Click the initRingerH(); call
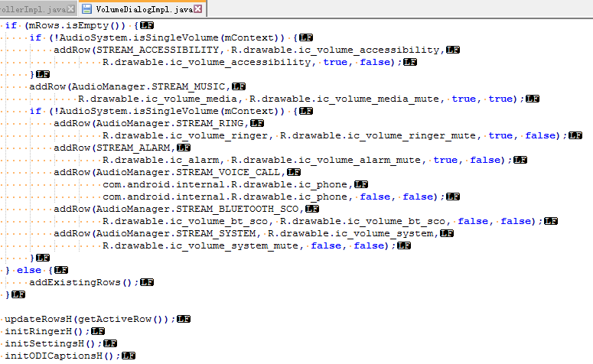Viewport: 593px width, 364px height. pos(47,331)
